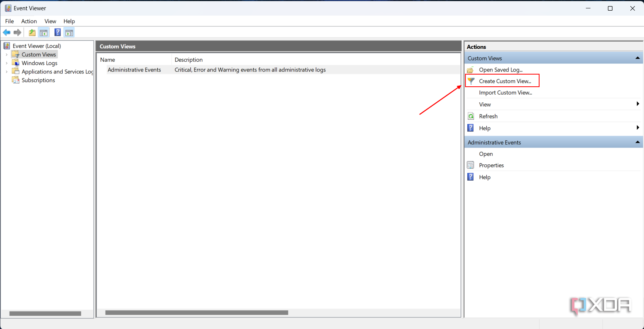Image resolution: width=644 pixels, height=329 pixels.
Task: Select Applications and Services Logs tree item
Action: point(57,72)
